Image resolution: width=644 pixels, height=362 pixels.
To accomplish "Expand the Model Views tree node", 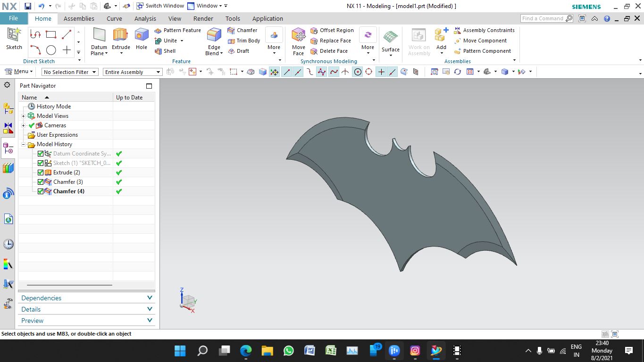I will tap(23, 116).
